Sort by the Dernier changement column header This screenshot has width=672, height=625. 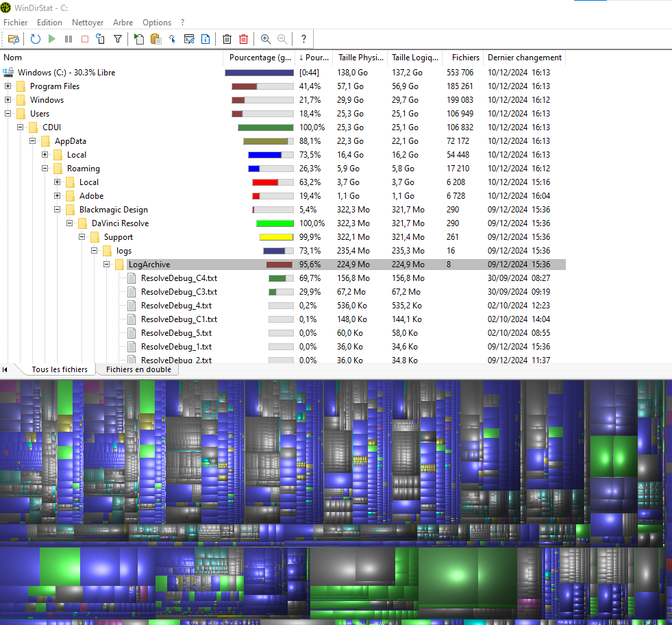pos(524,58)
